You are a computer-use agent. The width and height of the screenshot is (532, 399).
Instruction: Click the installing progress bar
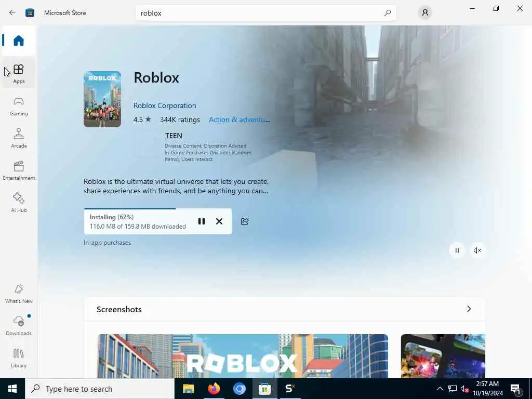click(x=158, y=209)
